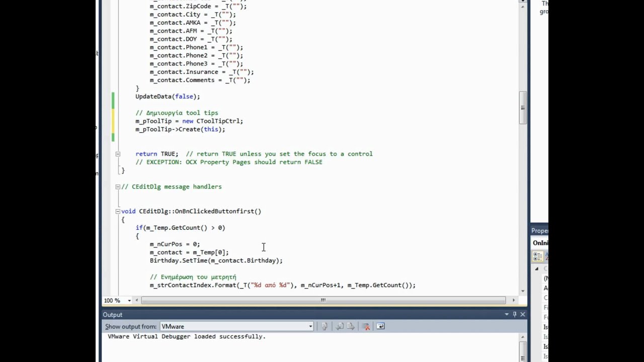Switch Properties panel to Categorized view
This screenshot has width=644, height=362.
coord(535,256)
